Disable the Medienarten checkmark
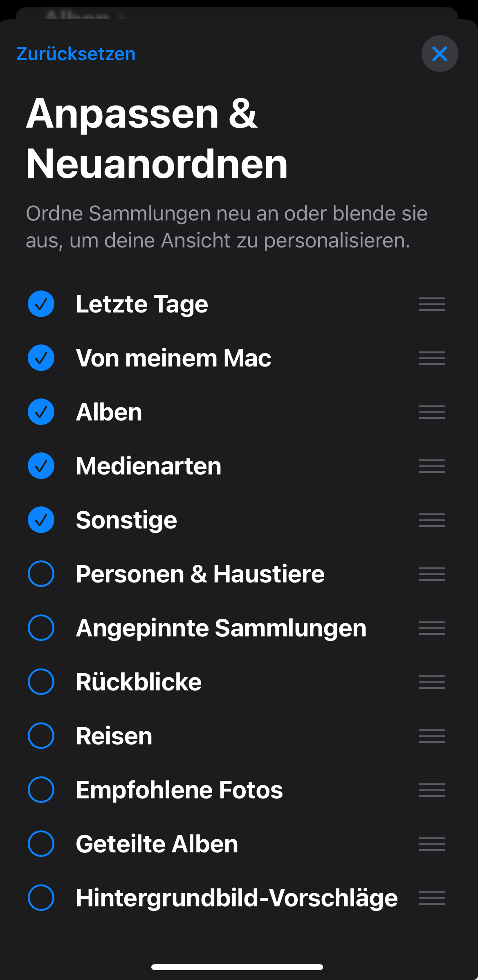Screen dimensions: 478x980 41,466
